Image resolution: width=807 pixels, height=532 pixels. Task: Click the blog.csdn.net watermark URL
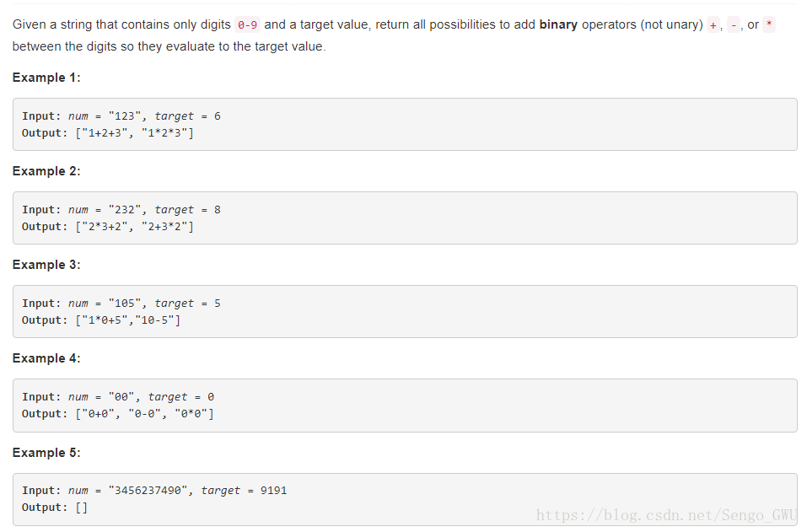click(x=666, y=515)
